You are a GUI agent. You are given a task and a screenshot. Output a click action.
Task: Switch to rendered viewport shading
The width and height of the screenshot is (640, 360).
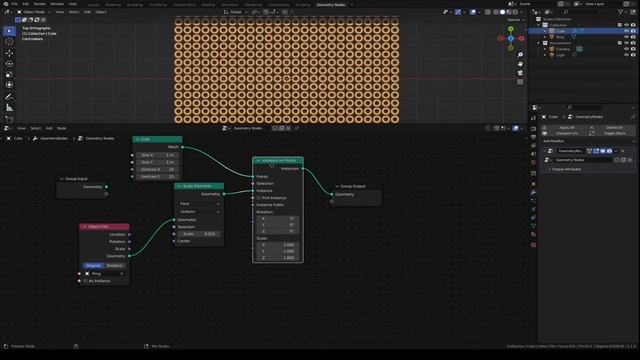pos(515,12)
